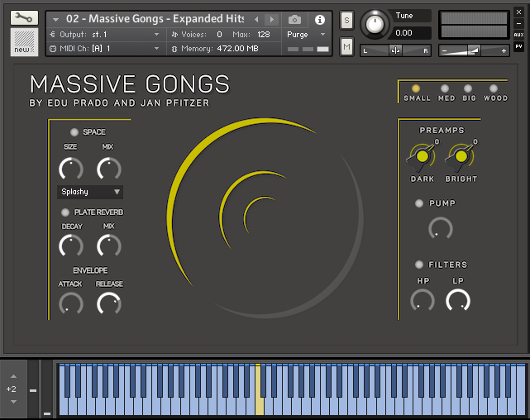This screenshot has width=530, height=420.
Task: Solo the instrument with S button
Action: [346, 19]
